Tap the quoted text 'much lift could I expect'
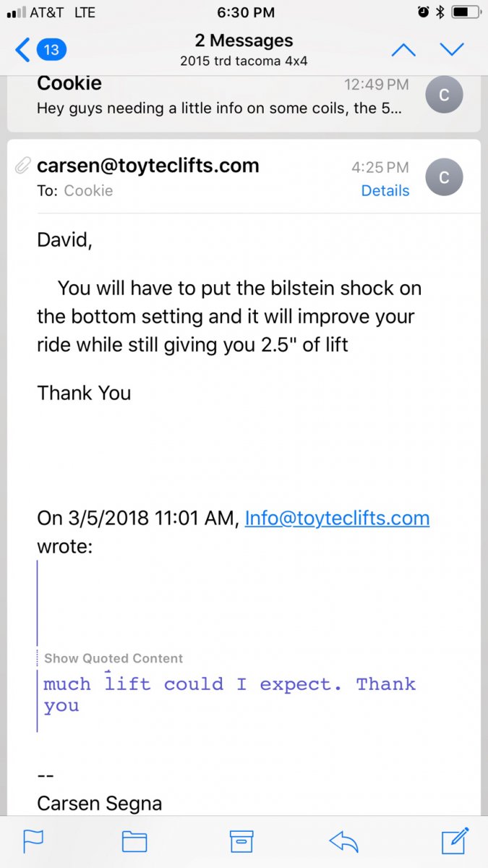The width and height of the screenshot is (488, 868). (193, 684)
